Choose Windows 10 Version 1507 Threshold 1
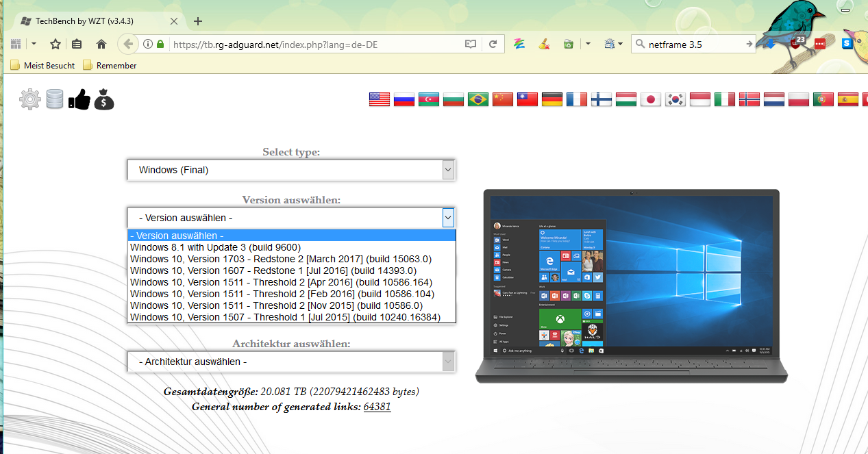868x454 pixels. [x=292, y=317]
